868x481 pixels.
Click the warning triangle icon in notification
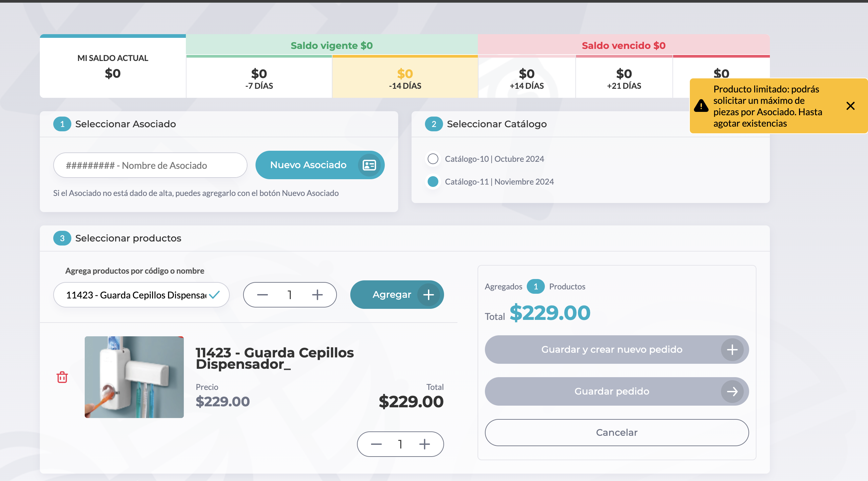[x=701, y=106]
